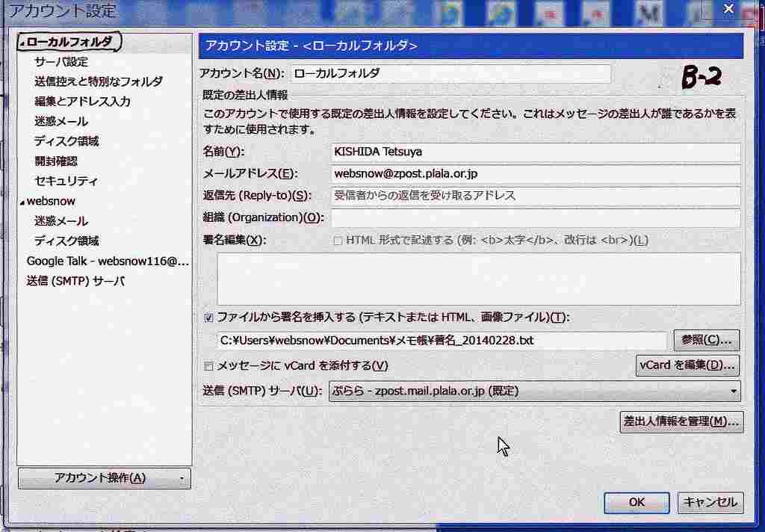Uncheck ファイルから署名を挿入する checkbox
This screenshot has width=765, height=532.
pyautogui.click(x=209, y=318)
